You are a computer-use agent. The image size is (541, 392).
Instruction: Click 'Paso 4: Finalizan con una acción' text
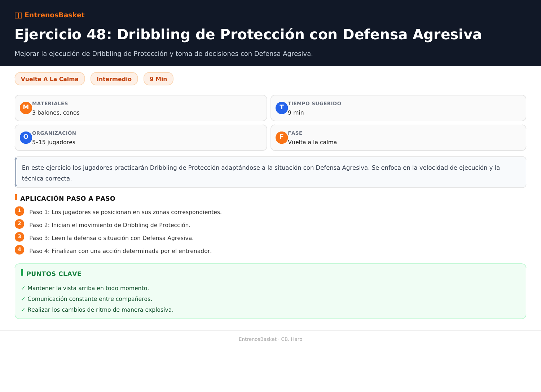point(120,251)
